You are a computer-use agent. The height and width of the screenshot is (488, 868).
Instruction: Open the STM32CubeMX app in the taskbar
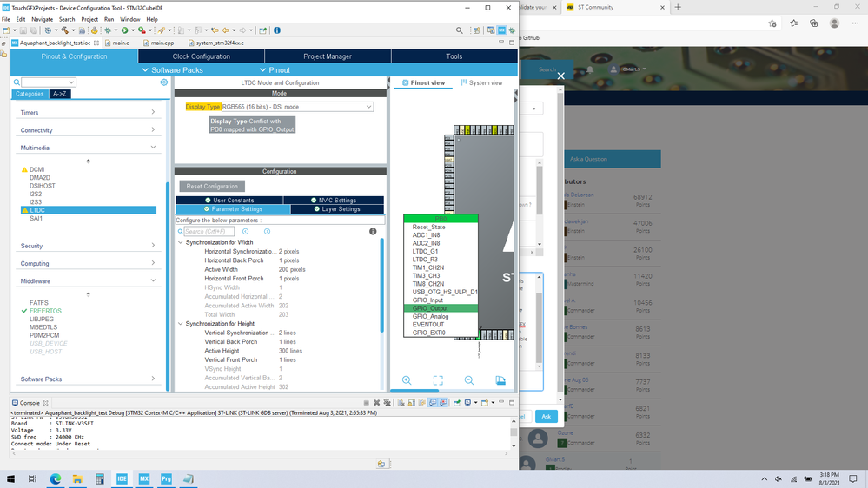pos(144,479)
